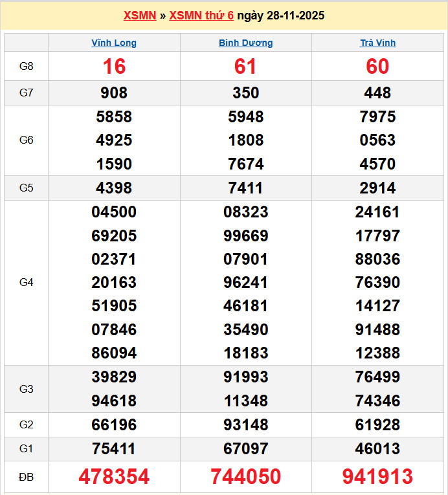Select the ĐB row label

26,477
